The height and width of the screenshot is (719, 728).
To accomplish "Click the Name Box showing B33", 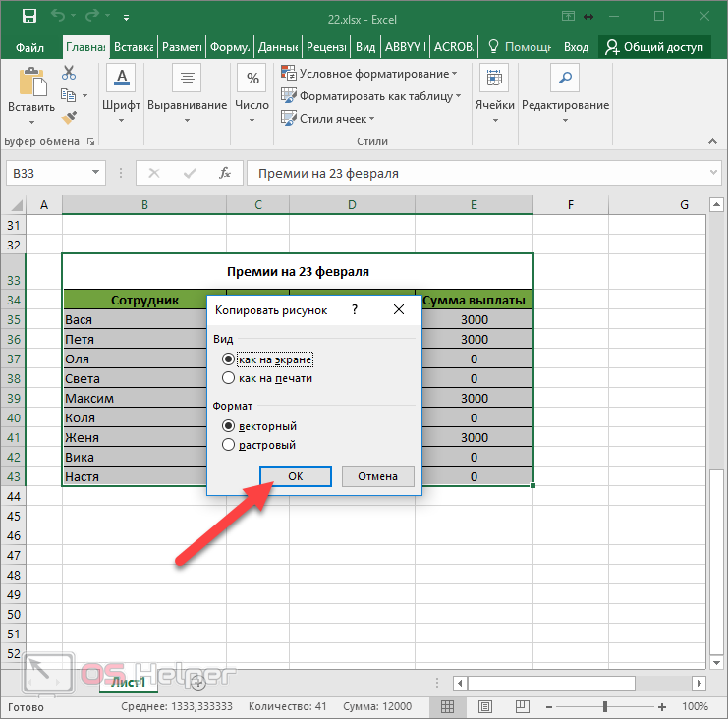I will click(48, 173).
